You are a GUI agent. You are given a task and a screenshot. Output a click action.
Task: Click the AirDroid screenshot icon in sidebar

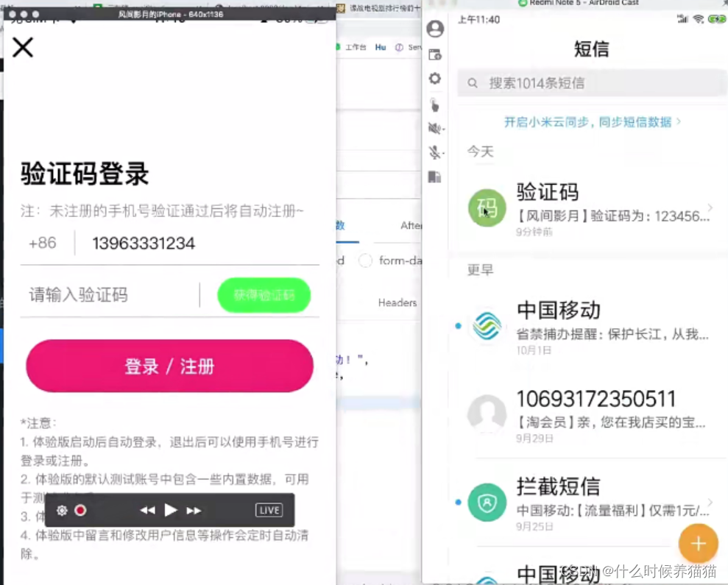pos(435,54)
